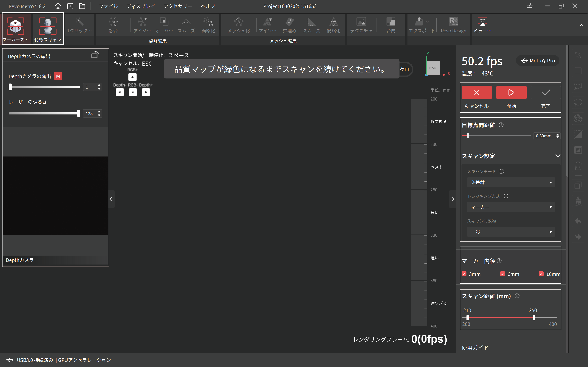Click the red キャンセル cancel button

(476, 92)
